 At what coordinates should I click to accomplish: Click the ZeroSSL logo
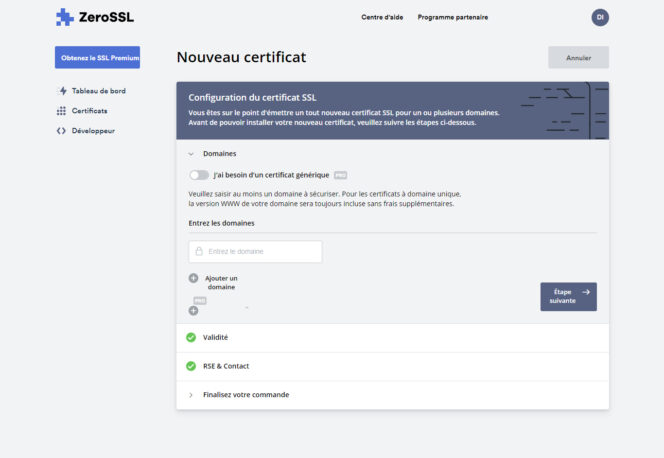[x=93, y=17]
